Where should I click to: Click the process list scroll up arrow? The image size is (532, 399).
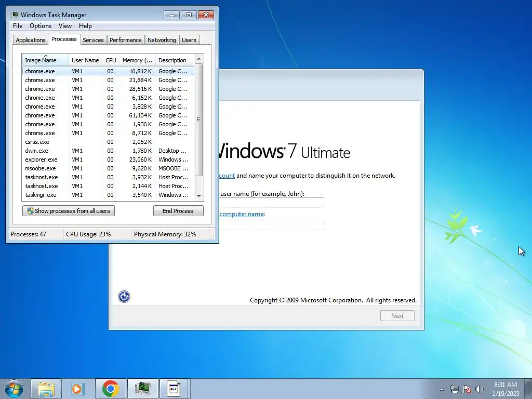point(199,59)
